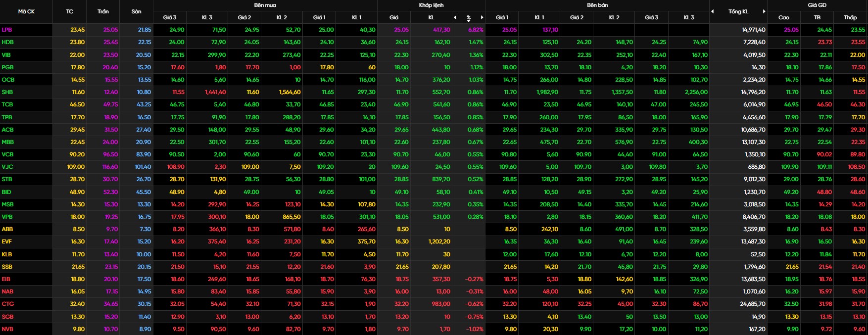
Task: Click the left arrow before Tổng KL
Action: [x=713, y=11]
